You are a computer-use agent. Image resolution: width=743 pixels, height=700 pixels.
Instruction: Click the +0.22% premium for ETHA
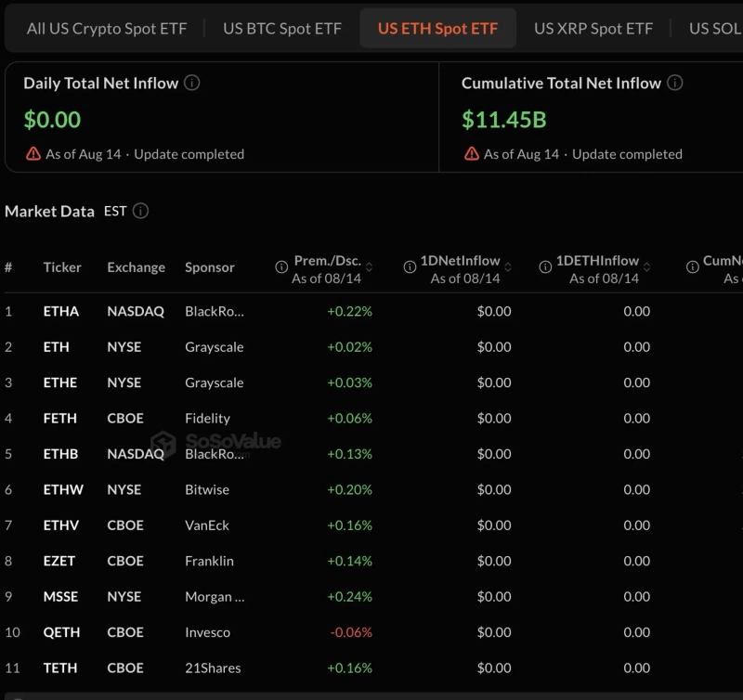pos(350,311)
